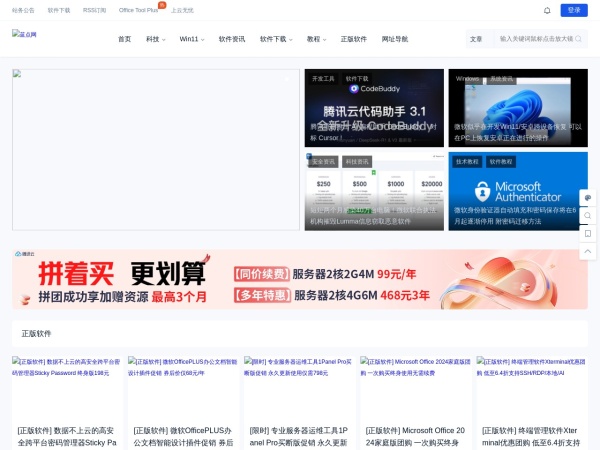Click the bookmark icon in side toolbar
Image resolution: width=600 pixels, height=450 pixels.
pyautogui.click(x=588, y=233)
